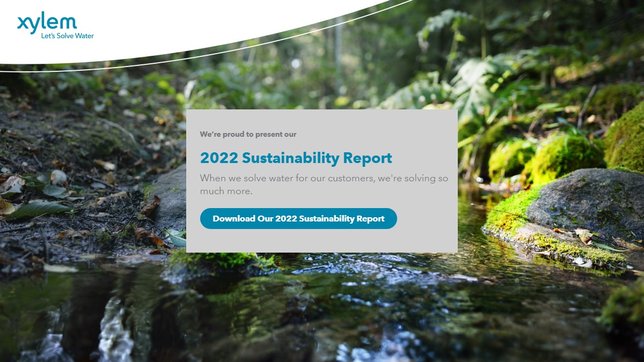
Task: Click the "We're proud to present our" text
Action: pyautogui.click(x=248, y=134)
